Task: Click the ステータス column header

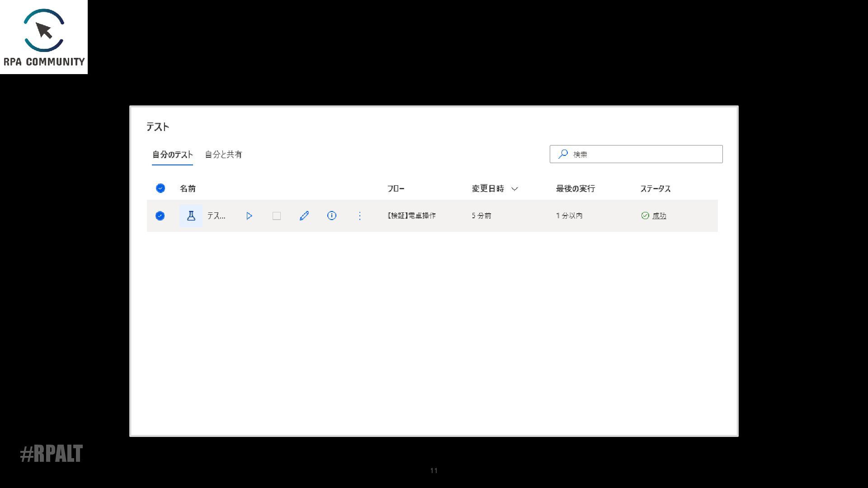Action: (x=655, y=188)
